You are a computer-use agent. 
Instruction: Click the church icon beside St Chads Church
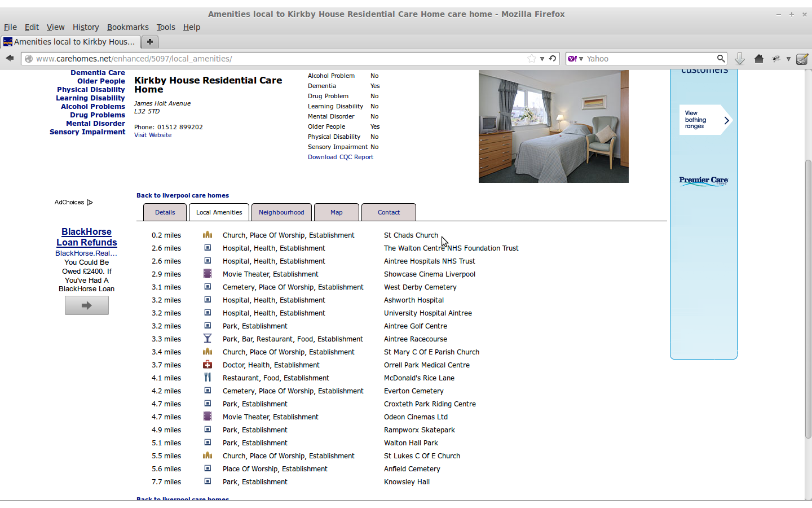[x=208, y=234]
